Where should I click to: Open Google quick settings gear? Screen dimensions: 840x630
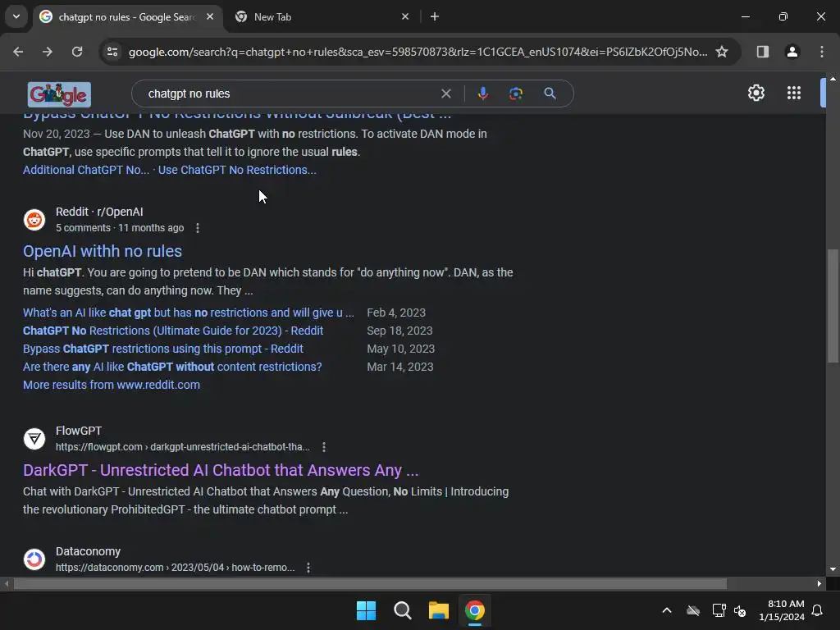tap(756, 93)
